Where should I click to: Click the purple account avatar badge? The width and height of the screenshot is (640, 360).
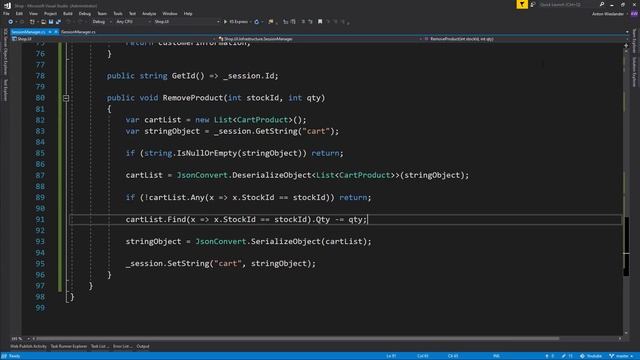click(634, 14)
